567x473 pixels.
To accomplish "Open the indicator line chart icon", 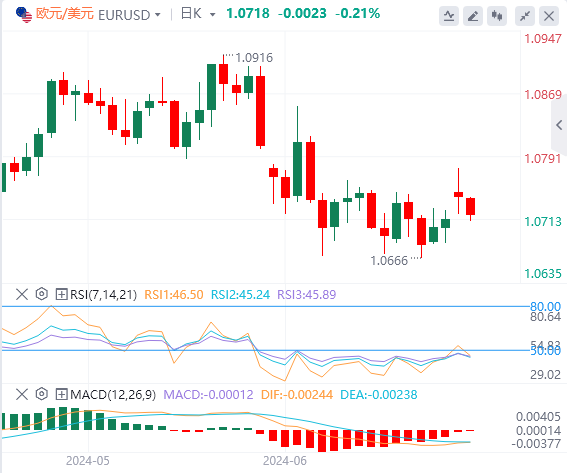I will point(449,16).
